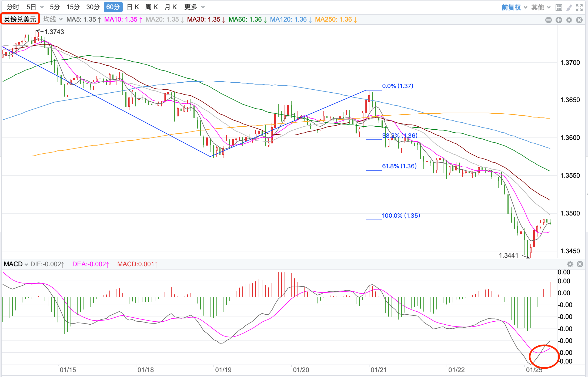Switch to the 15分 timeframe tab
The height and width of the screenshot is (377, 588).
73,7
